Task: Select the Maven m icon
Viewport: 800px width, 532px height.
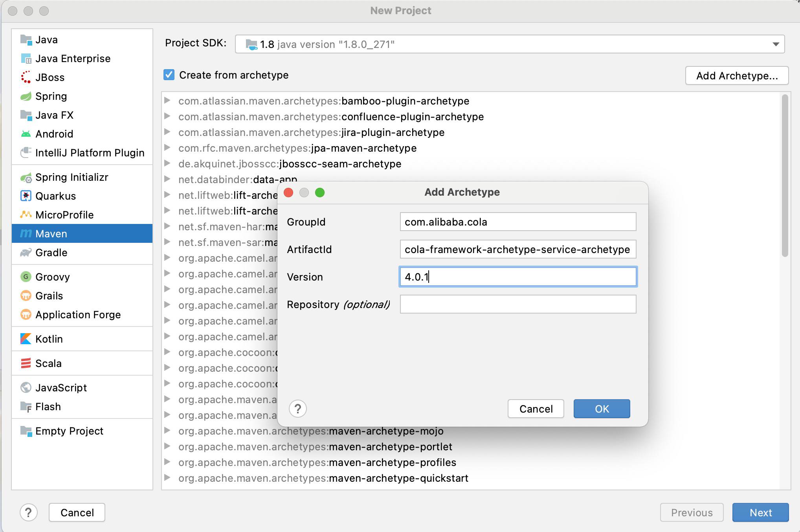Action: click(x=26, y=233)
